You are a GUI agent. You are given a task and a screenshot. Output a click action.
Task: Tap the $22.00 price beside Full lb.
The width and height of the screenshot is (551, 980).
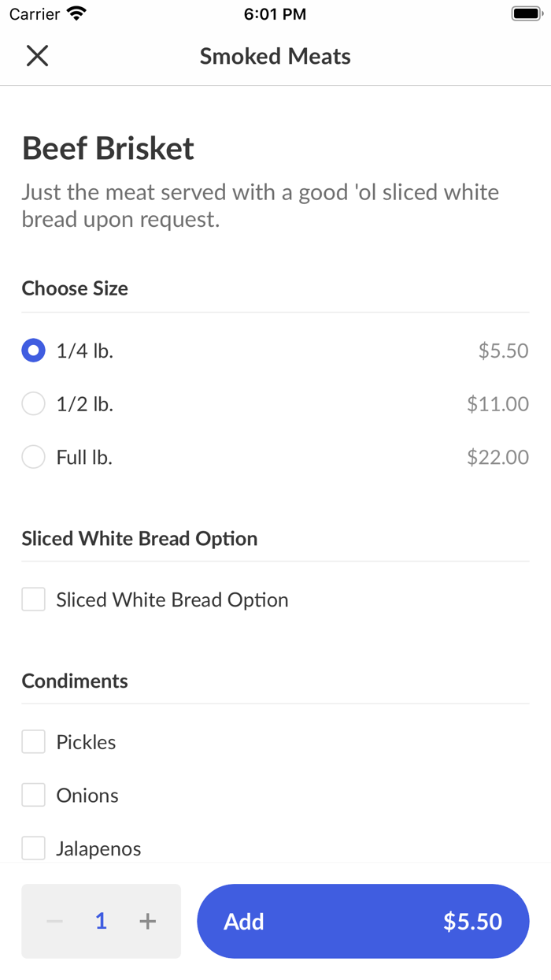pos(497,457)
